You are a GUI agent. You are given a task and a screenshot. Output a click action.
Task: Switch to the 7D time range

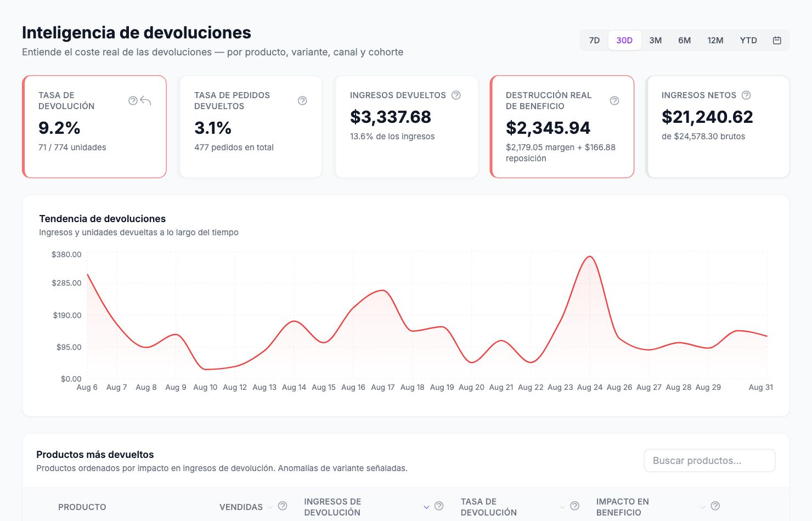594,40
